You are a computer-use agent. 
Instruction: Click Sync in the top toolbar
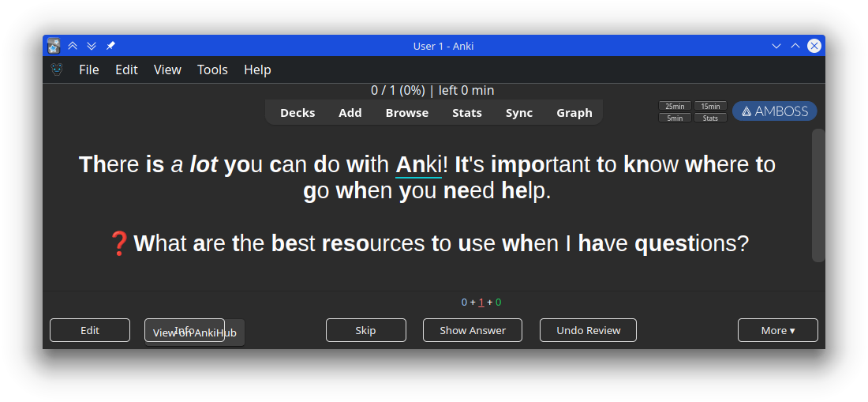point(519,113)
